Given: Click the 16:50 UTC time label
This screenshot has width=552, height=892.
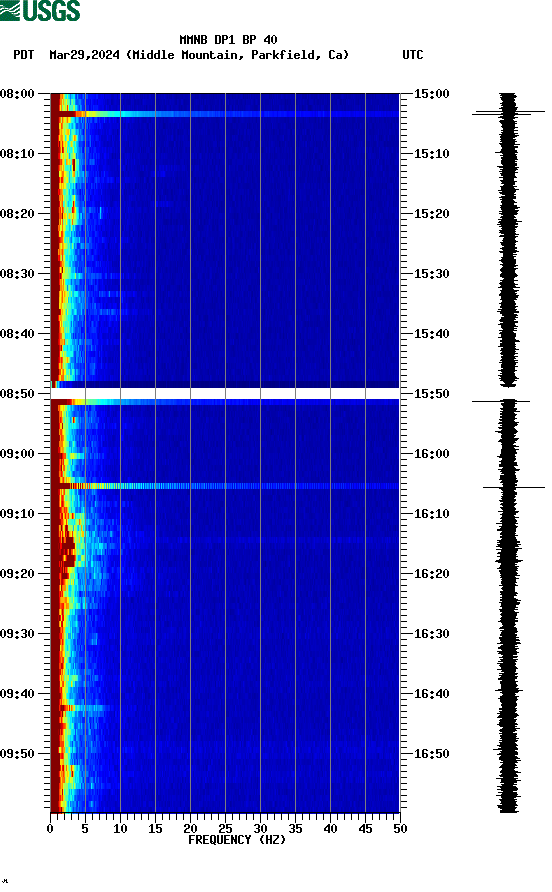Looking at the screenshot, I should pos(431,754).
